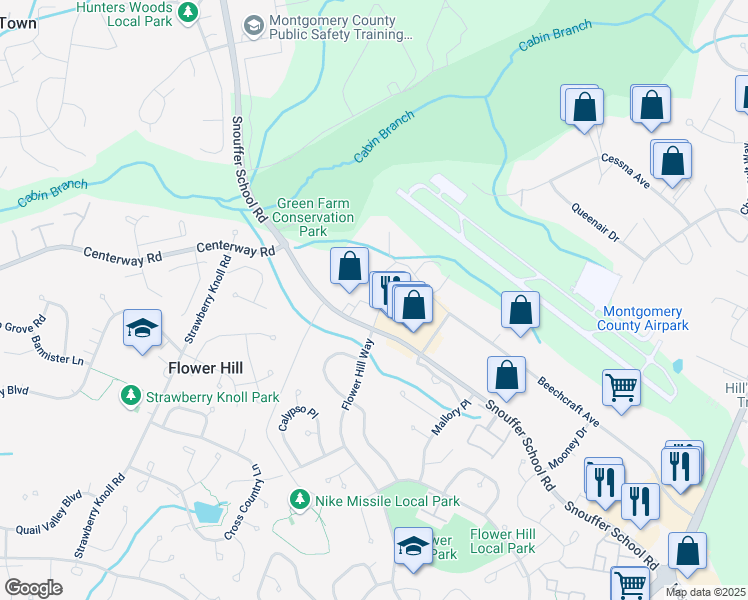
Task: Select the Green Farm Conservation Park label
Action: coord(313,217)
